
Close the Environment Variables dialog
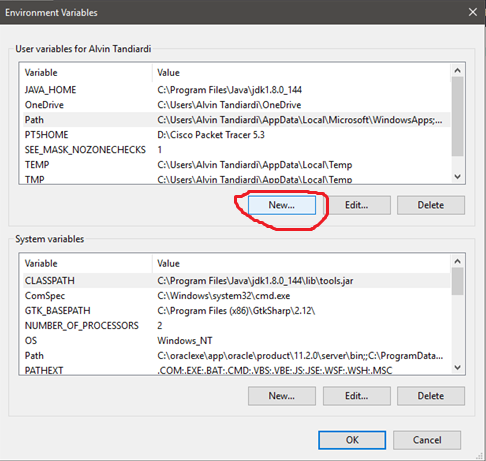click(473, 12)
